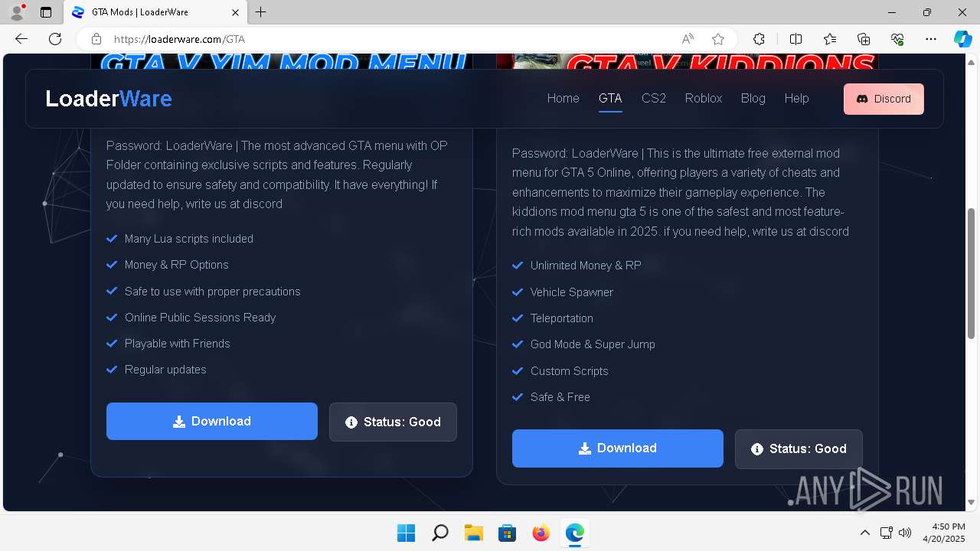Click the 'Money & RP Options' text
Image resolution: width=980 pixels, height=551 pixels.
point(177,265)
